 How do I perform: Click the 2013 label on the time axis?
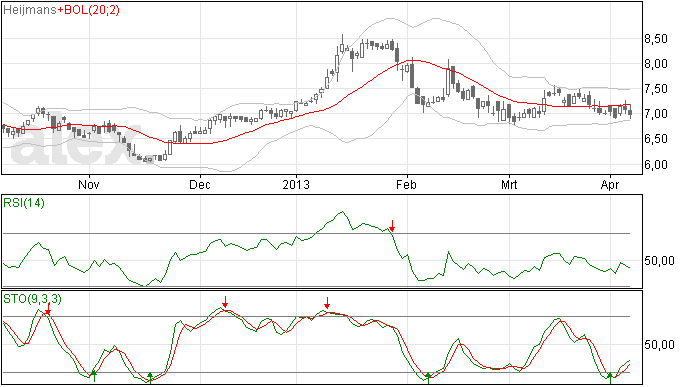pyautogui.click(x=296, y=184)
